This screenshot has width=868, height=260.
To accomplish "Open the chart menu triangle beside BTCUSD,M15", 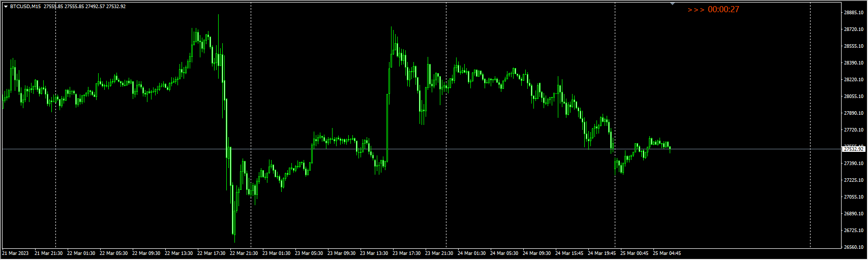I will 6,7.
